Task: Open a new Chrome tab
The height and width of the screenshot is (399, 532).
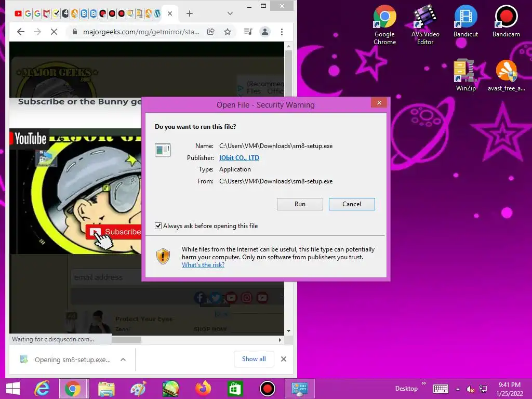Action: [189, 14]
